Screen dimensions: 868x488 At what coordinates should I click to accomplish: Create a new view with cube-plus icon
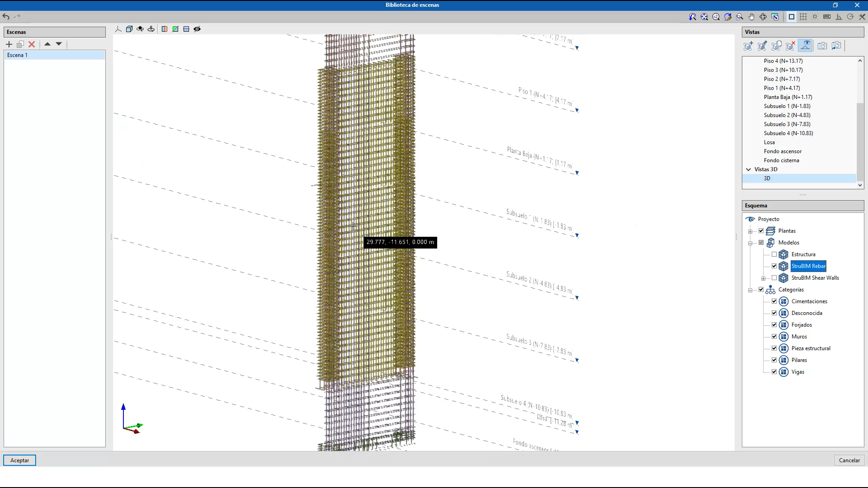click(x=748, y=46)
